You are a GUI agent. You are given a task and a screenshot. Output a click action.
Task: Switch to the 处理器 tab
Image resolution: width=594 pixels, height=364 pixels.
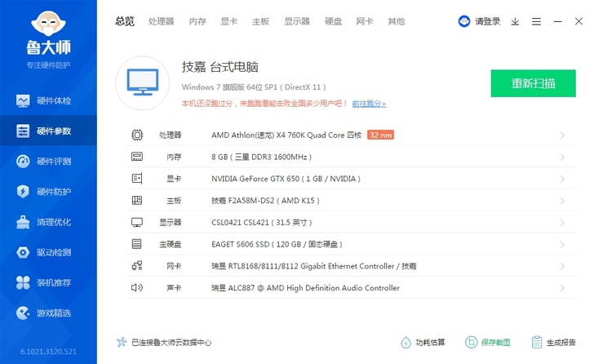(x=161, y=21)
